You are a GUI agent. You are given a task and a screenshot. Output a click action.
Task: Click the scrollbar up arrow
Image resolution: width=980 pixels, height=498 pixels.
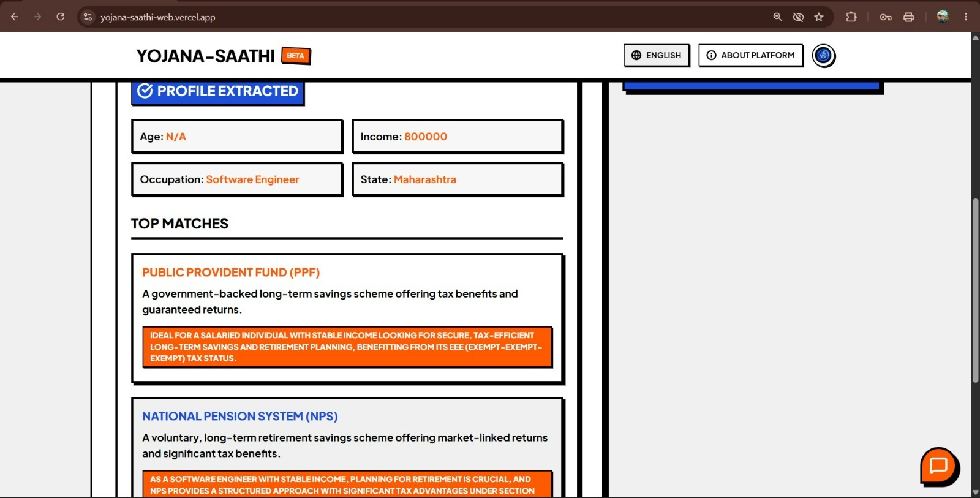point(975,37)
